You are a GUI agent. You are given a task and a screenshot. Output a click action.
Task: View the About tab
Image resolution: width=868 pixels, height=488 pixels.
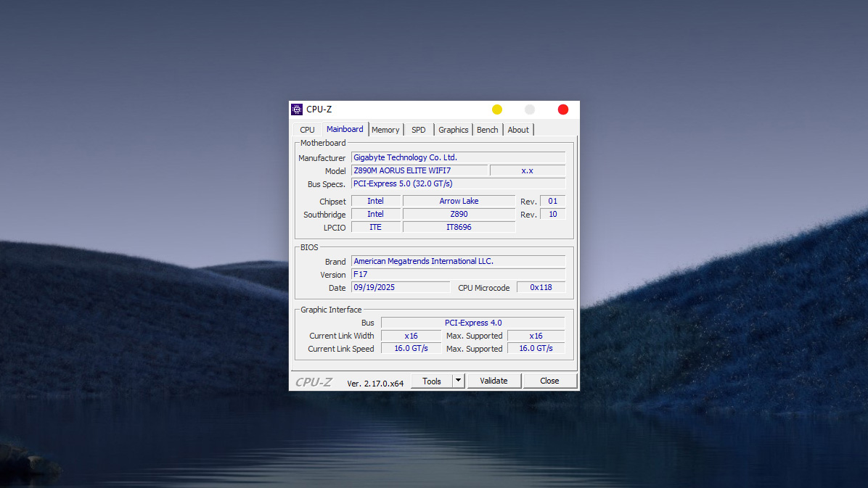coord(518,130)
